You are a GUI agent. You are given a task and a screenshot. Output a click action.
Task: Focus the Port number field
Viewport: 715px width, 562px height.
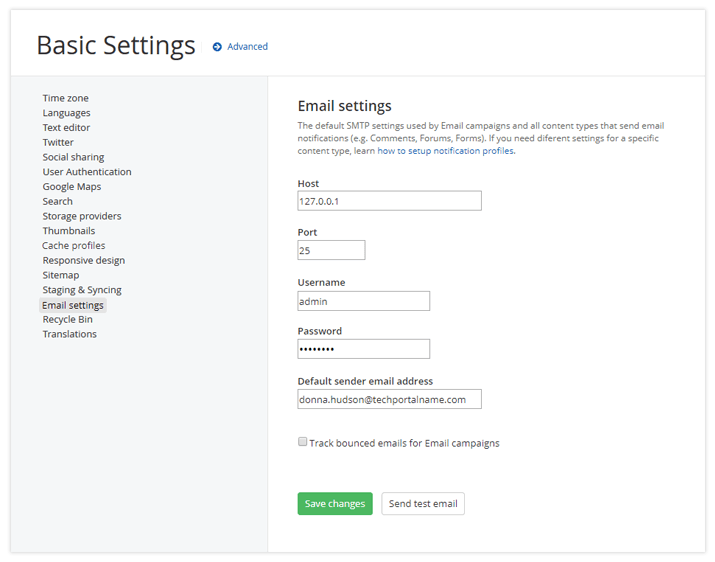tap(331, 250)
